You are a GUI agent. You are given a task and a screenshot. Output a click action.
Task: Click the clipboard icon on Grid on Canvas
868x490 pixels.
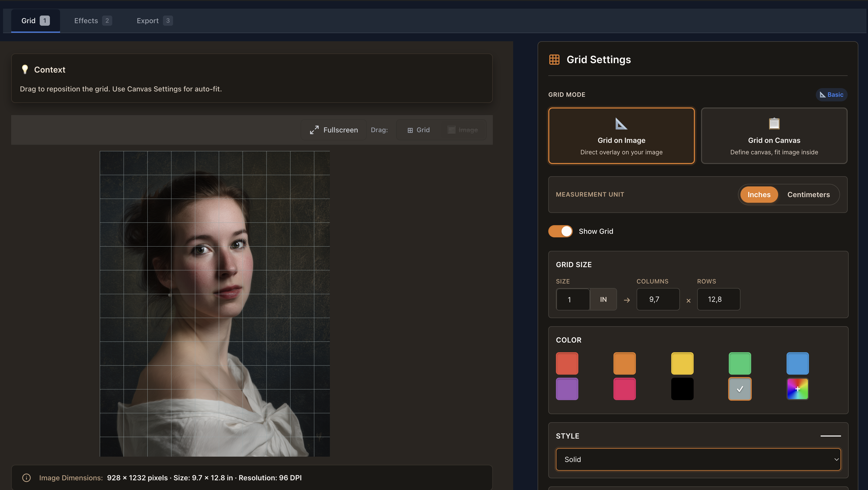(x=774, y=124)
